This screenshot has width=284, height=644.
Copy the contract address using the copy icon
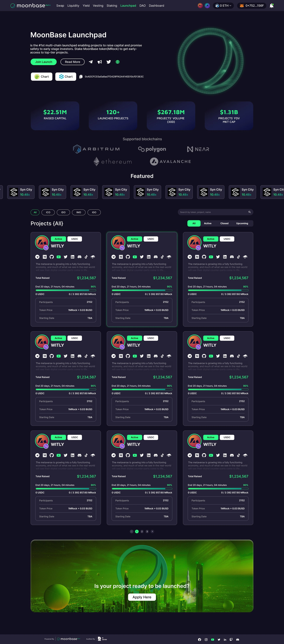coord(81,77)
